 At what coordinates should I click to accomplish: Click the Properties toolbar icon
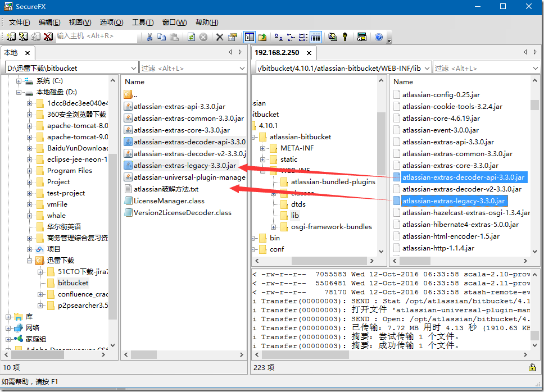[x=233, y=37]
